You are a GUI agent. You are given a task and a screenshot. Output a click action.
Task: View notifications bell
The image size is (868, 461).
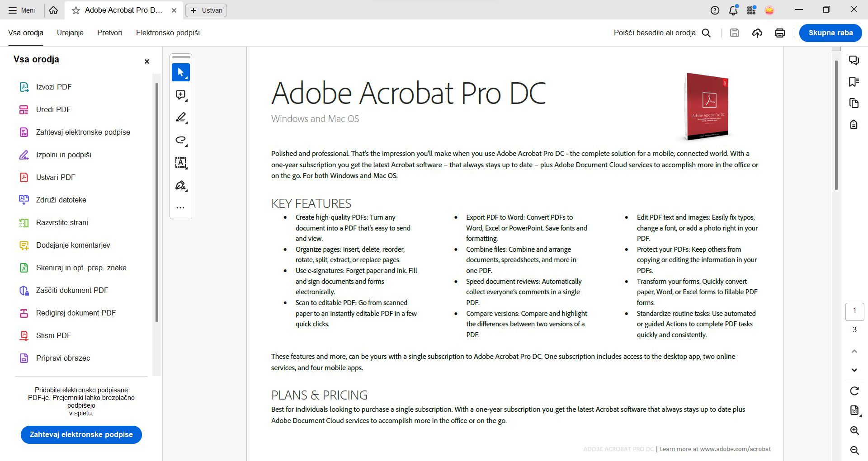click(733, 10)
